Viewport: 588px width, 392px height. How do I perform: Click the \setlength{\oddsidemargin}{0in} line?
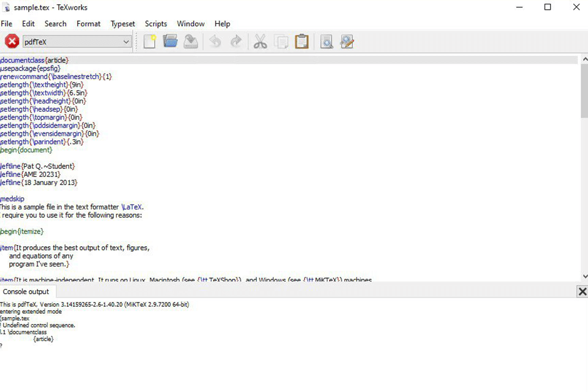click(48, 126)
